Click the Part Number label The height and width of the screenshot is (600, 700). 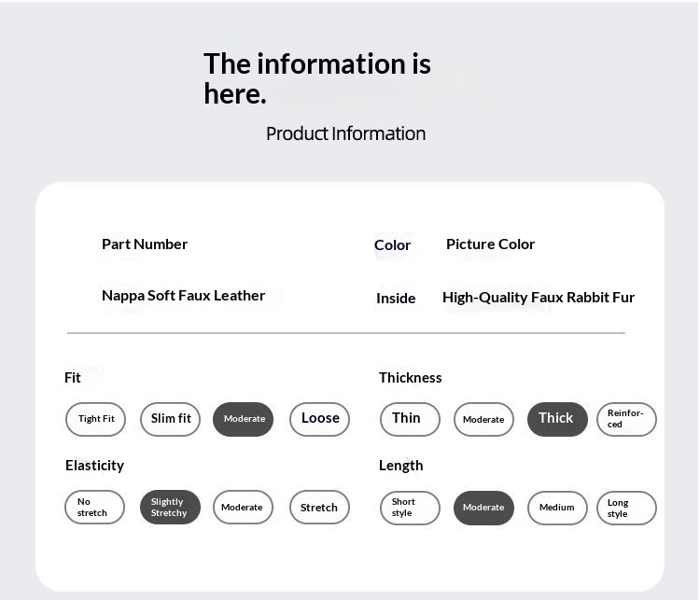[x=145, y=244]
